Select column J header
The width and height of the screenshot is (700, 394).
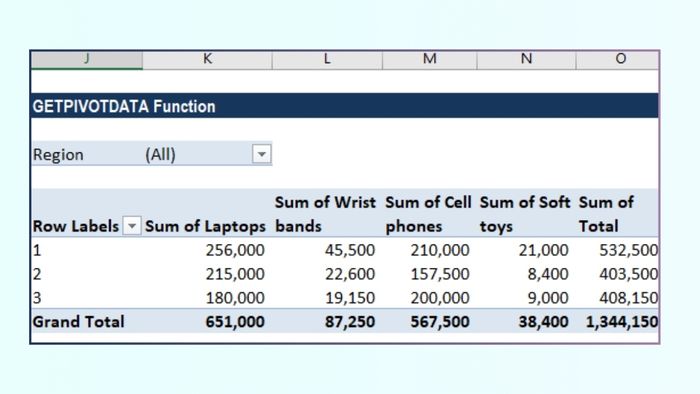pos(87,59)
